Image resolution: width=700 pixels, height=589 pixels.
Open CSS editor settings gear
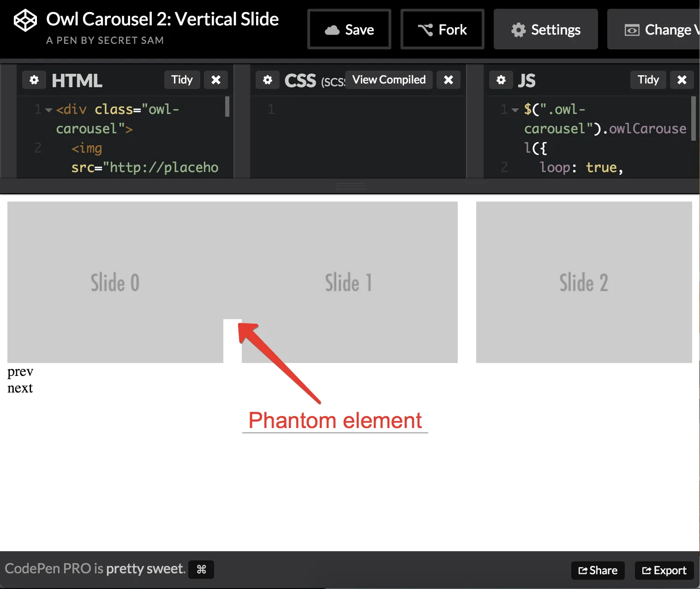point(268,80)
